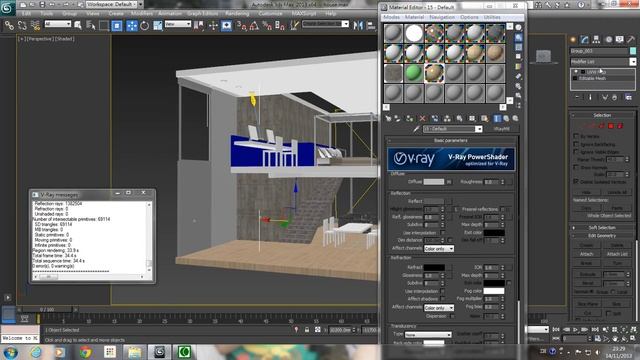Image resolution: width=640 pixels, height=360 pixels.
Task: Open the Utilities hammer panel icon
Action: click(631, 40)
